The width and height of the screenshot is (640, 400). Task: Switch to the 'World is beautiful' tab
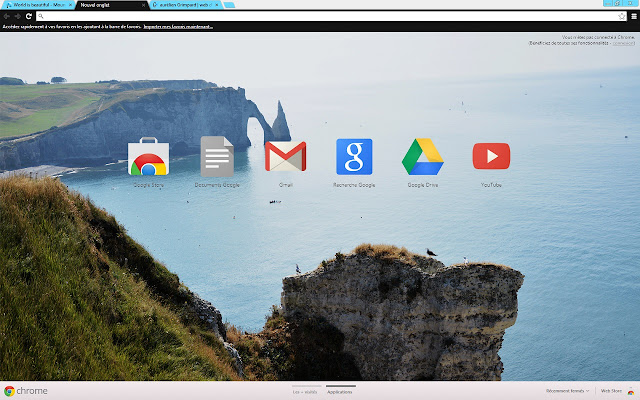click(x=38, y=5)
